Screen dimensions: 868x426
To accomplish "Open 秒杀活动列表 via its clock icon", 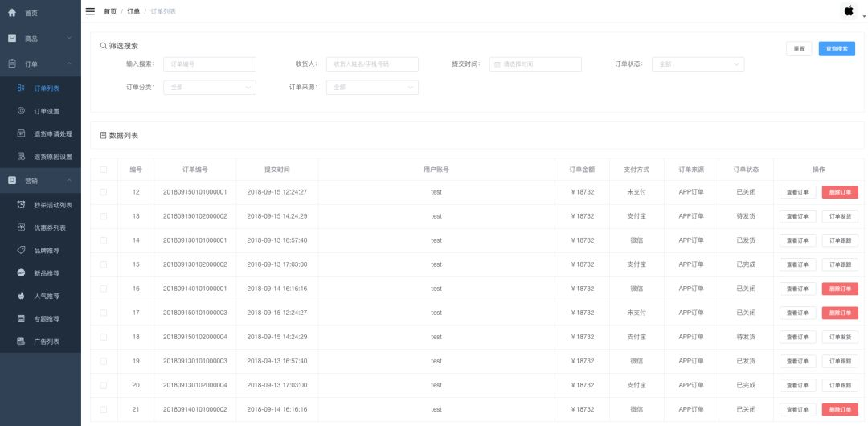I will tap(21, 204).
